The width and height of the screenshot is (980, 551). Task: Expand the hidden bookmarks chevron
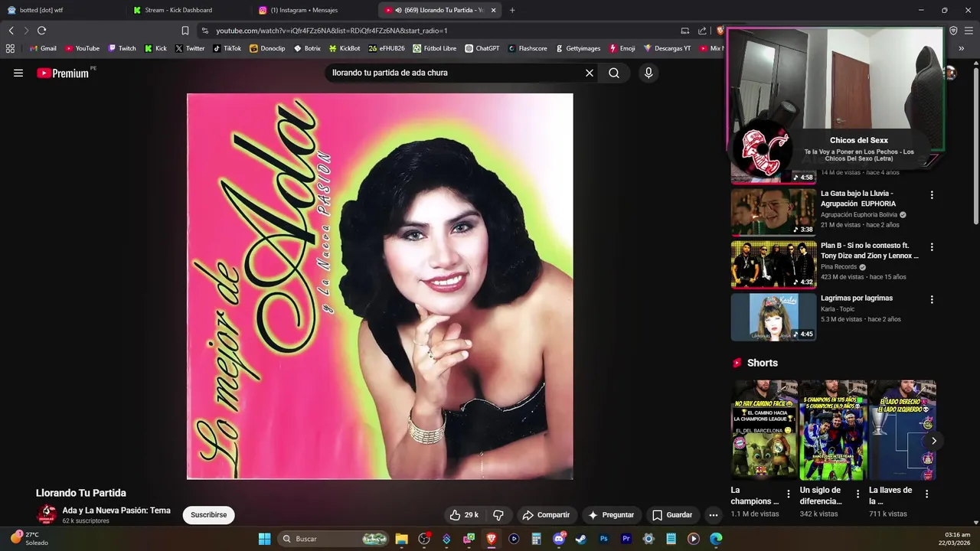pos(961,48)
